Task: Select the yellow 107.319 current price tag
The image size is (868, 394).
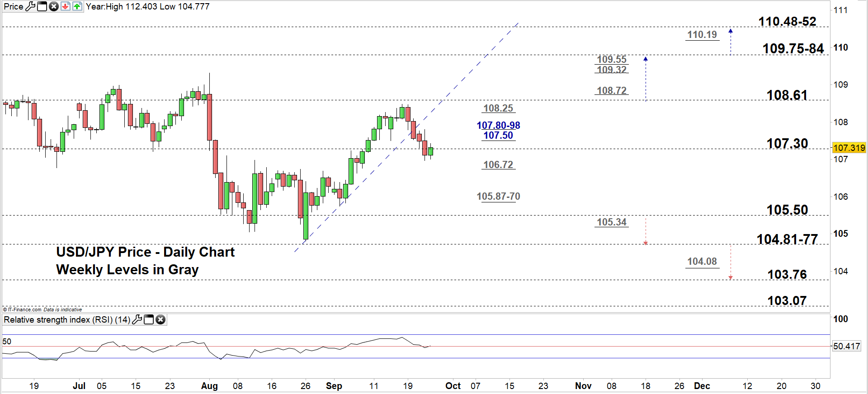Action: point(849,148)
